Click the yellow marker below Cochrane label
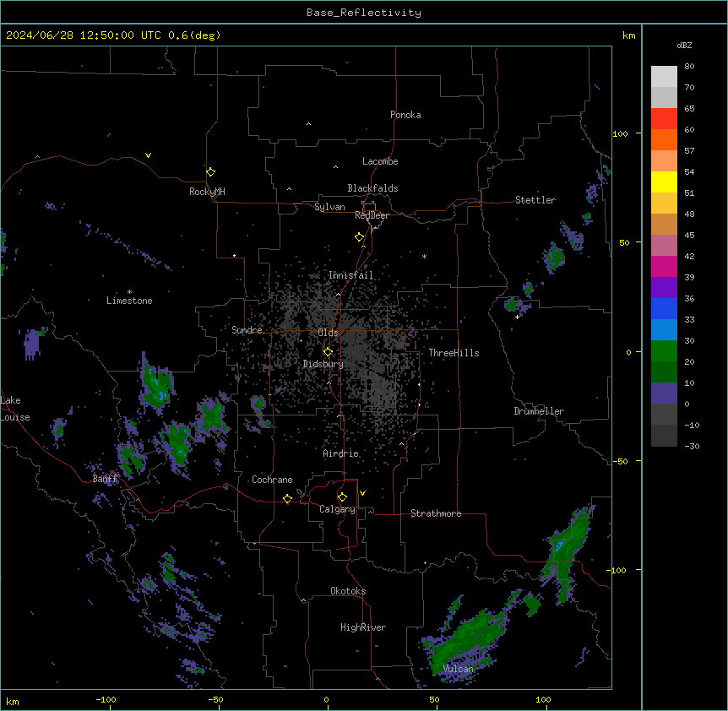This screenshot has height=711, width=728. [287, 499]
